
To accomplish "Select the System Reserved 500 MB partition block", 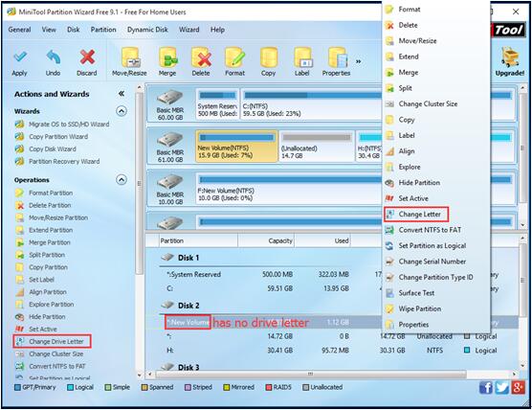I will [217, 104].
